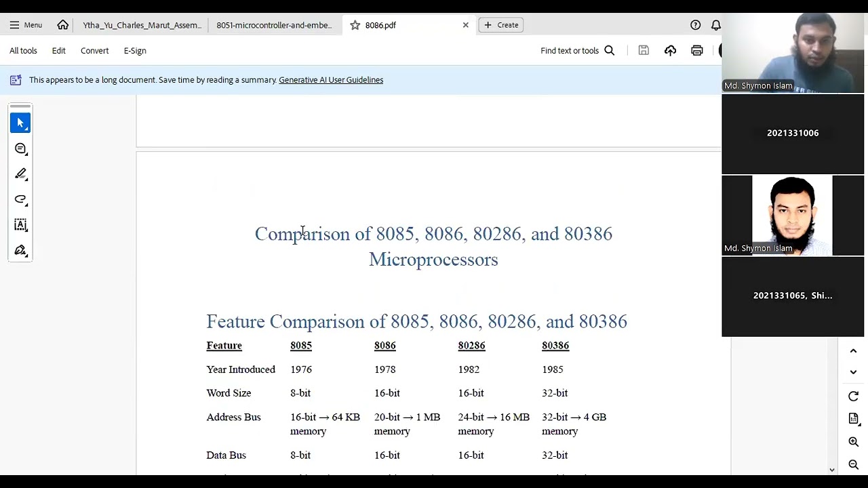Click the rotate page icon
This screenshot has width=868, height=488.
pos(853,396)
